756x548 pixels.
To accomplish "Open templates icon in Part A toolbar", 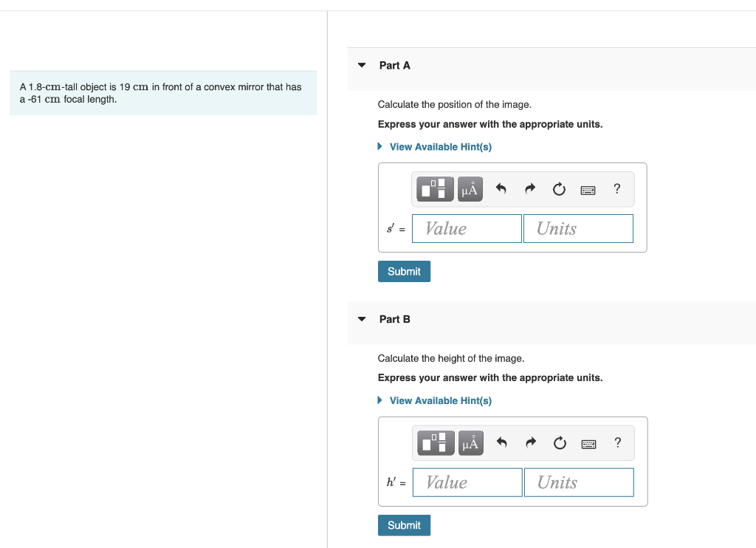I will [x=435, y=188].
